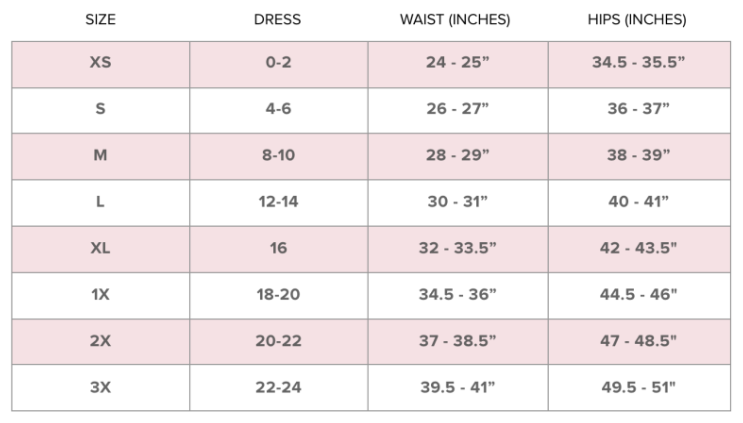Click the DRESS column header
743x423 pixels.
[x=278, y=20]
